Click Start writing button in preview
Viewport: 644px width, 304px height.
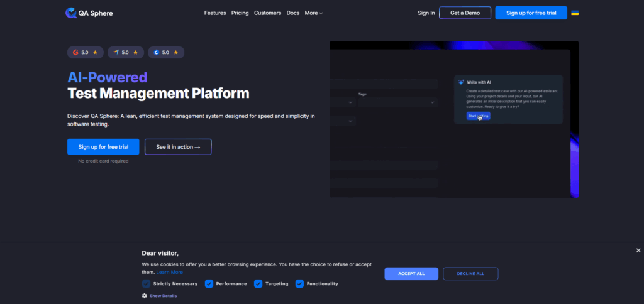478,116
